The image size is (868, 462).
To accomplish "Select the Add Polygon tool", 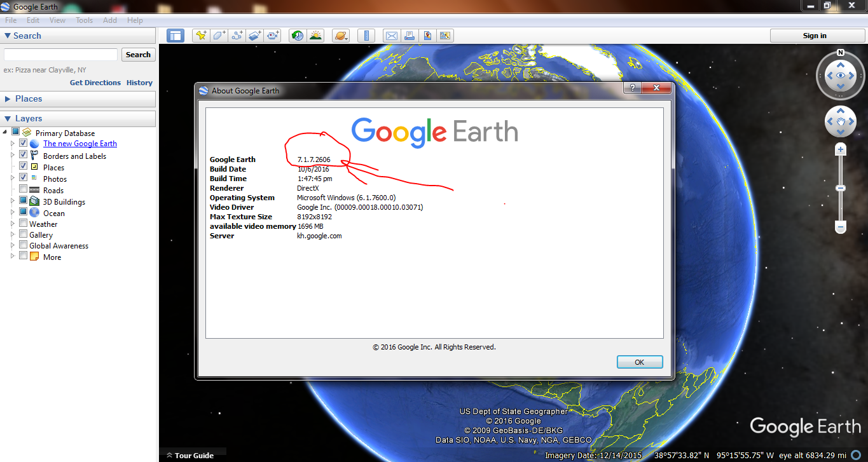I will [x=218, y=36].
